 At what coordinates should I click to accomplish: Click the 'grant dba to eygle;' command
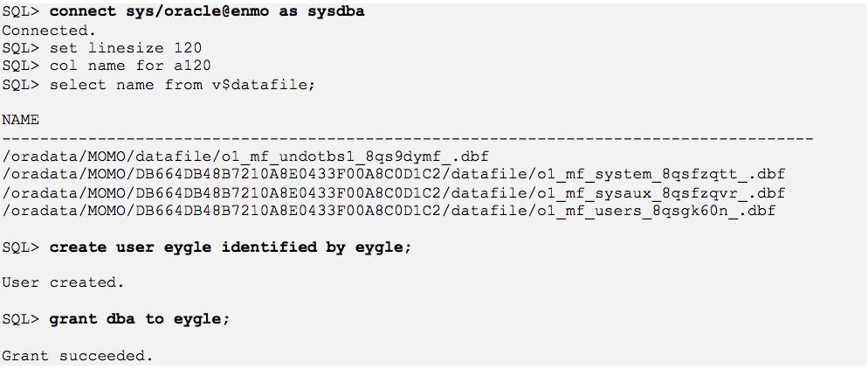[139, 319]
